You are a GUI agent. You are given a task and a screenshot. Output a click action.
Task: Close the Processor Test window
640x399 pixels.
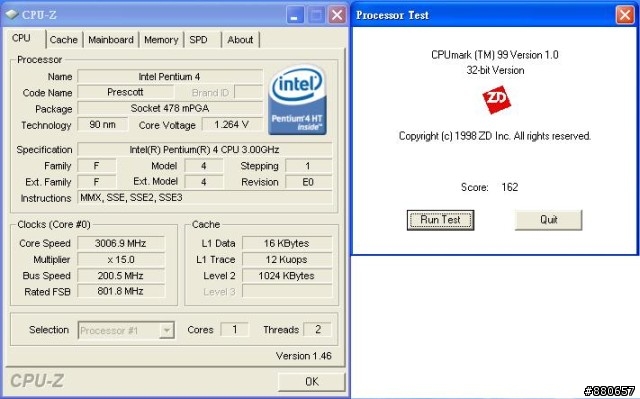625,16
